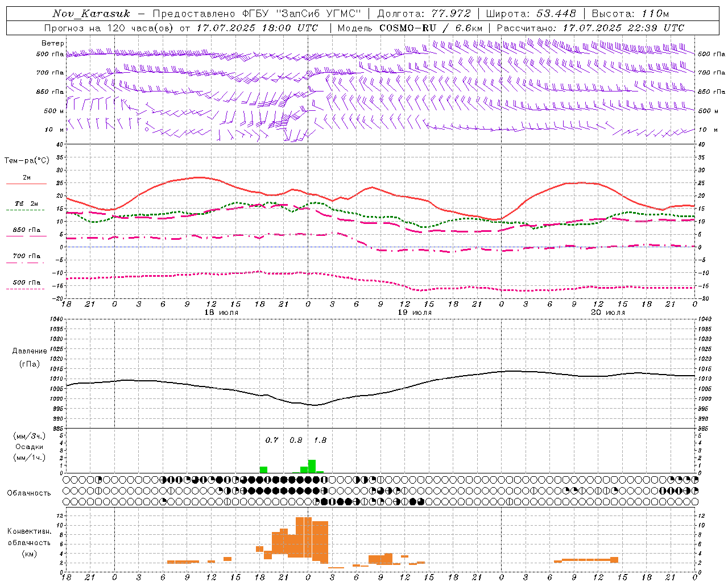Click the solid red 2м legend line
The height and width of the screenshot is (582, 728).
26,184
